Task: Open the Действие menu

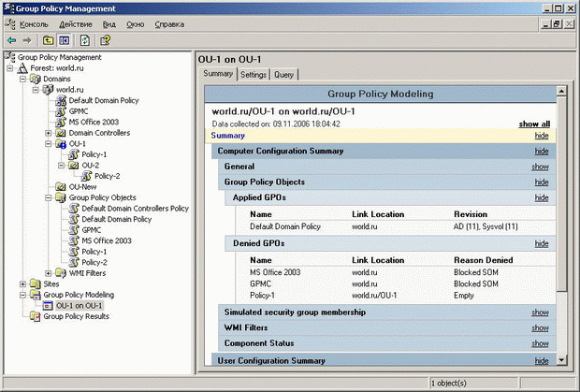Action: [x=75, y=23]
